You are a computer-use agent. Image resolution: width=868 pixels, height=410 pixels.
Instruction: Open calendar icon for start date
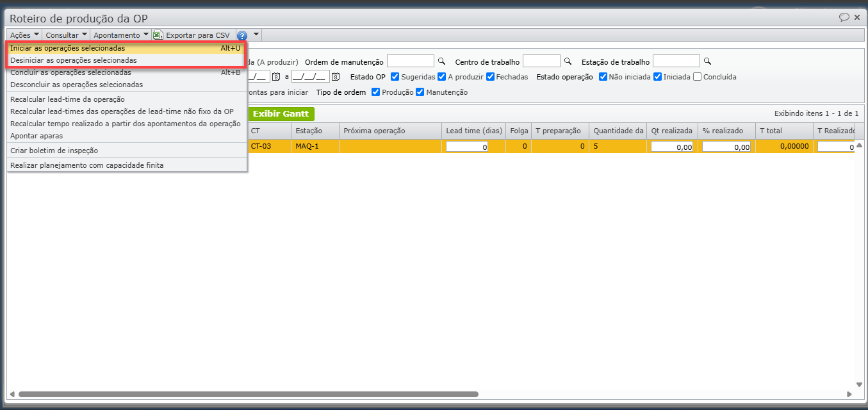[x=276, y=77]
